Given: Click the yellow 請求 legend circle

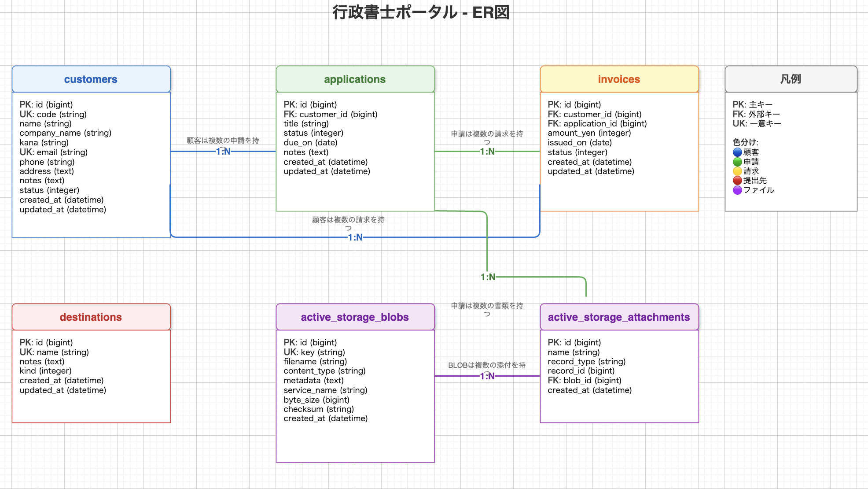Looking at the screenshot, I should tap(737, 171).
